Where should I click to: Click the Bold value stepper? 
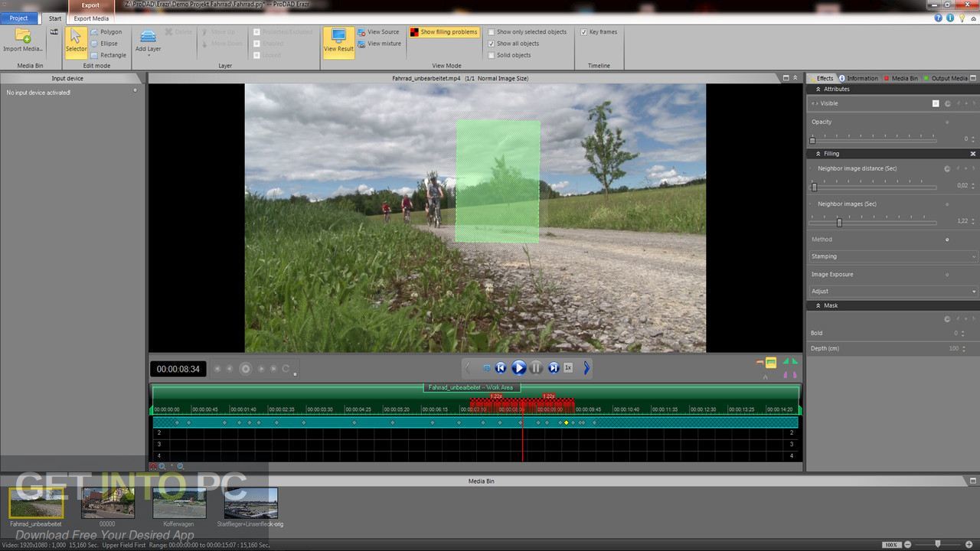pyautogui.click(x=963, y=333)
